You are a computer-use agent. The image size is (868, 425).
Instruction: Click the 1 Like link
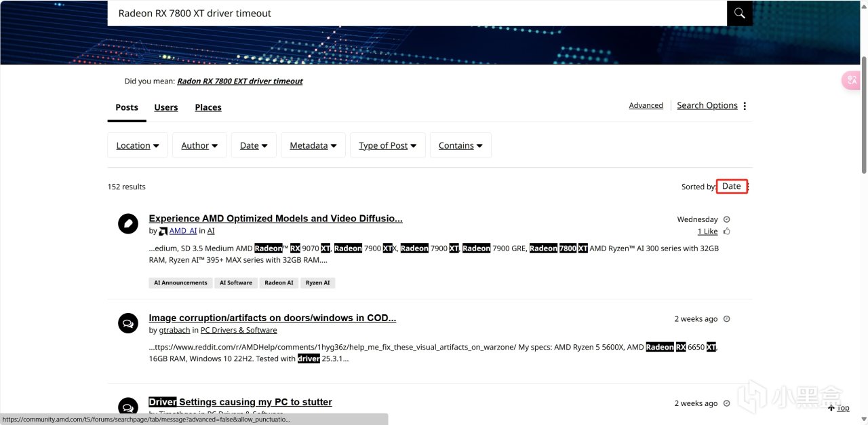tap(708, 232)
